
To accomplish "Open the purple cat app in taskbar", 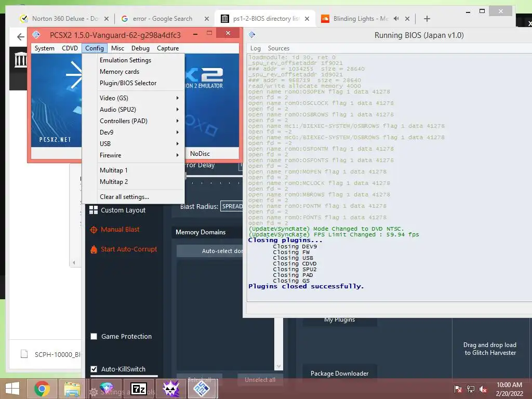I will (170, 389).
